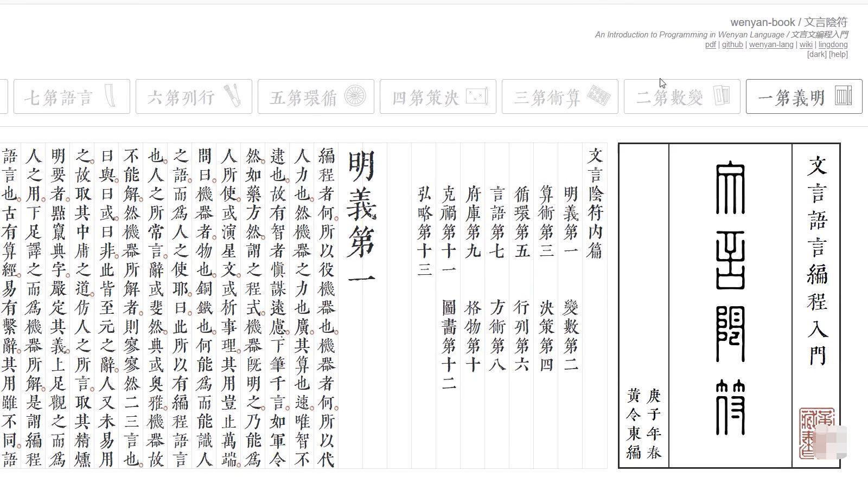The height and width of the screenshot is (478, 868).
Task: Click the text column starting 語言也古有算經
Action: point(10,307)
